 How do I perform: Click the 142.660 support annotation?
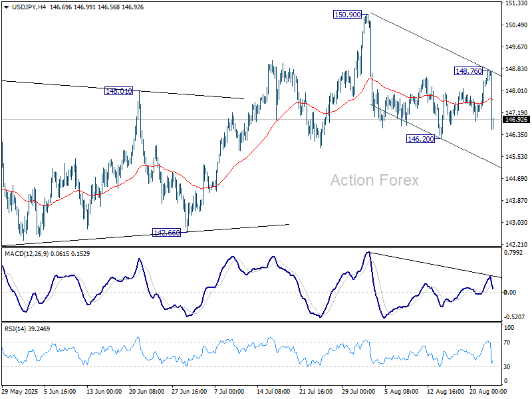click(166, 232)
